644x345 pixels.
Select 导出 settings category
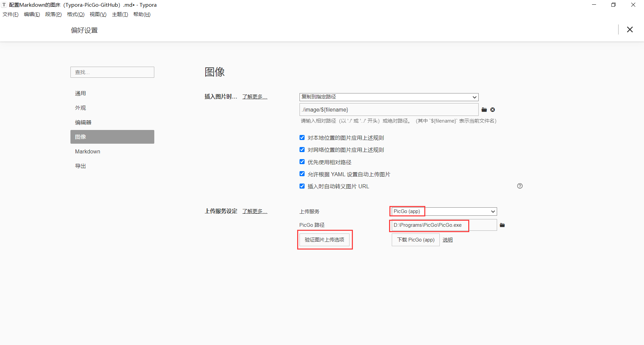[x=112, y=166]
